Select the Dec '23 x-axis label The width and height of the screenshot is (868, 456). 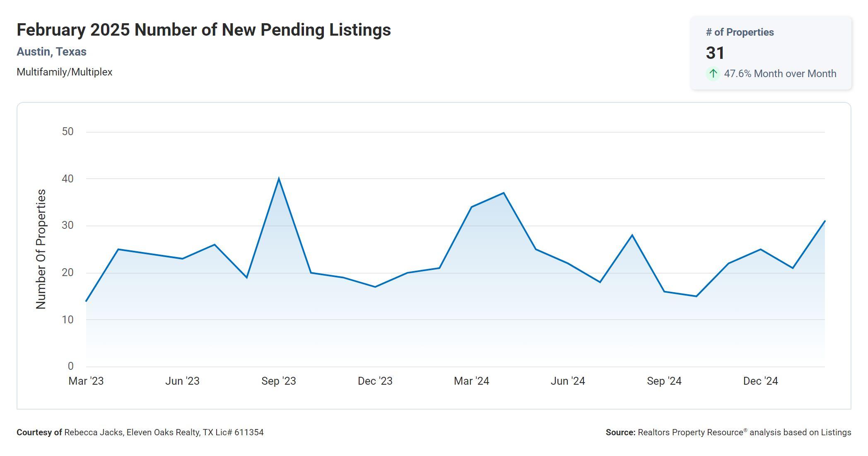click(x=375, y=381)
